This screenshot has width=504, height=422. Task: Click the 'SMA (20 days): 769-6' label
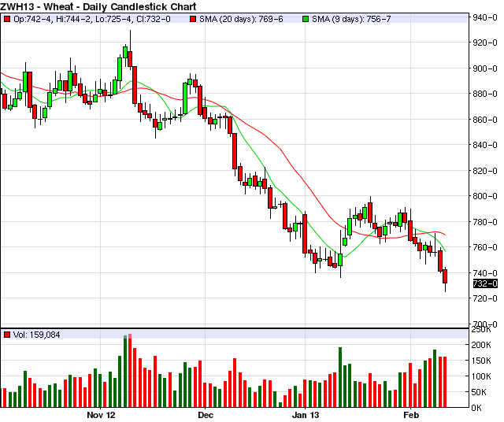point(241,19)
